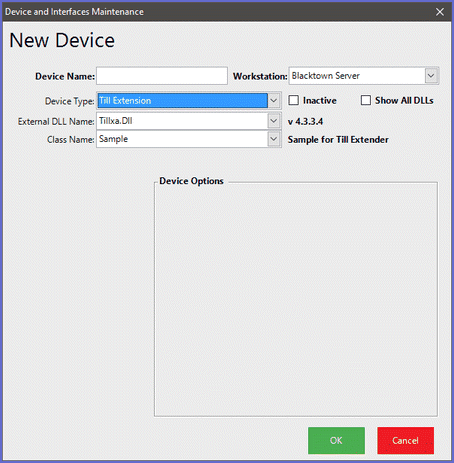Confirm with the green OK button
454x463 pixels.
click(x=336, y=441)
